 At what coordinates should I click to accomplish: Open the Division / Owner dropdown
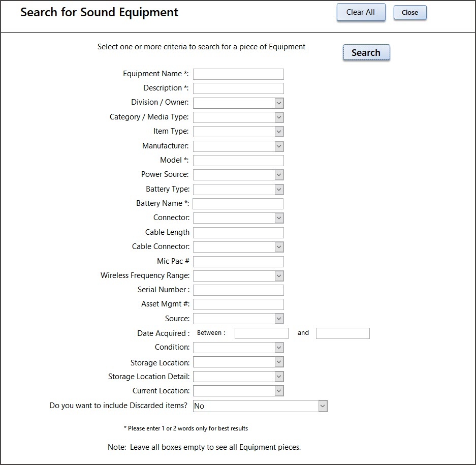pyautogui.click(x=279, y=103)
